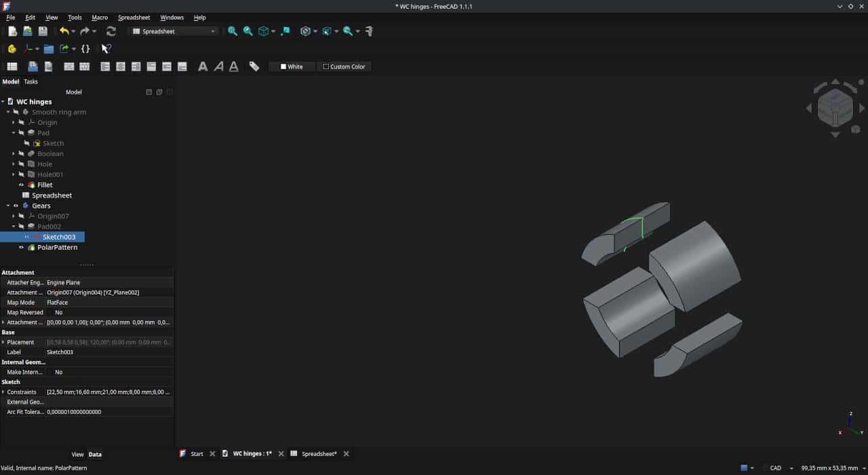The width and height of the screenshot is (868, 475).
Task: Click the Measure caliper tool icon
Action: click(370, 31)
